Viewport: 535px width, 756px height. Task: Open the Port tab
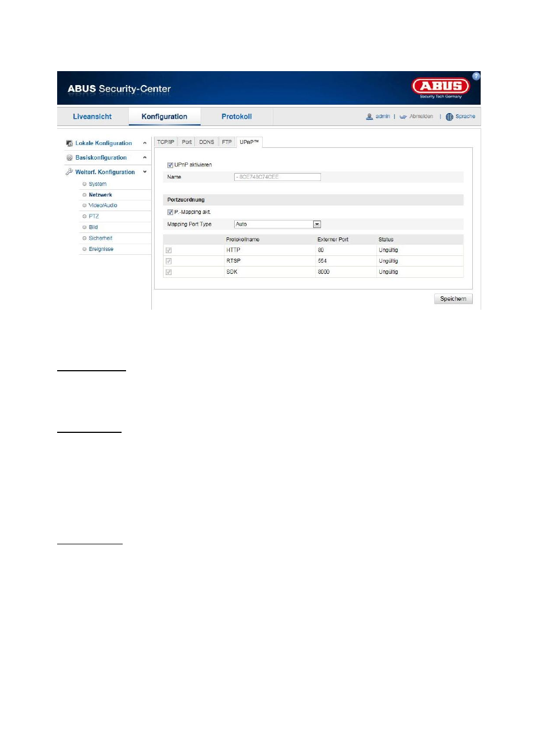(187, 142)
